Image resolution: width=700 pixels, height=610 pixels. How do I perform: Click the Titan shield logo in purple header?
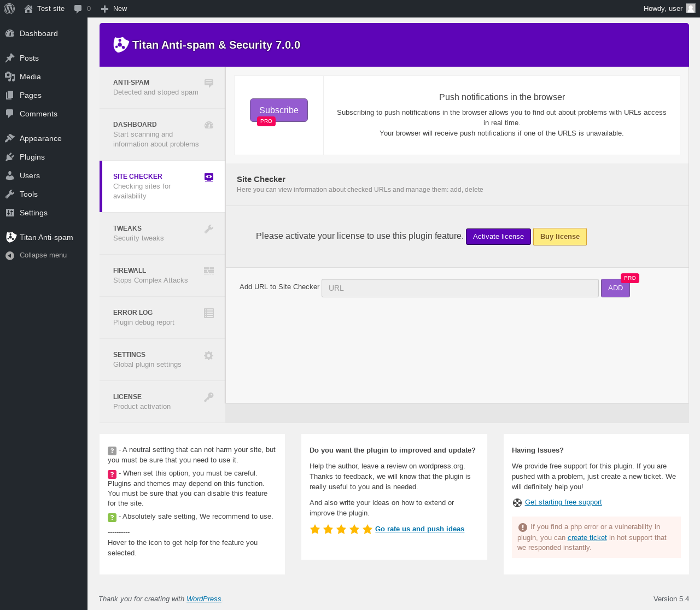coord(121,45)
